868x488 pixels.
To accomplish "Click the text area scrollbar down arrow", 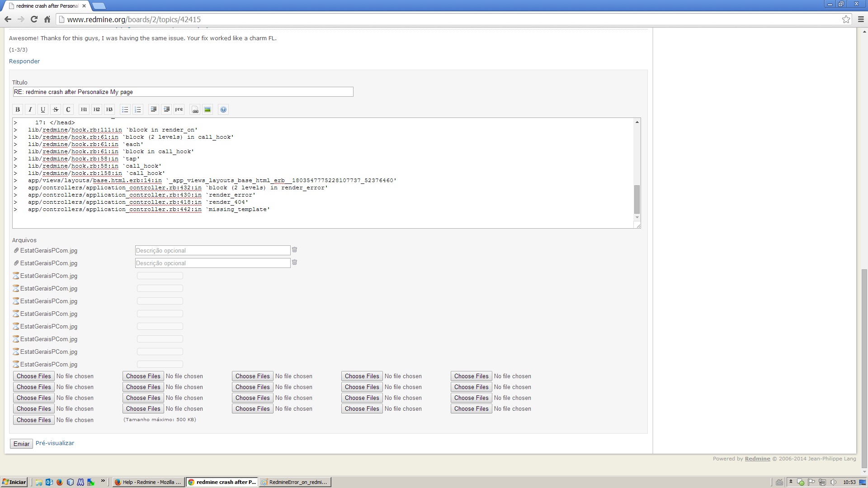I will [637, 217].
